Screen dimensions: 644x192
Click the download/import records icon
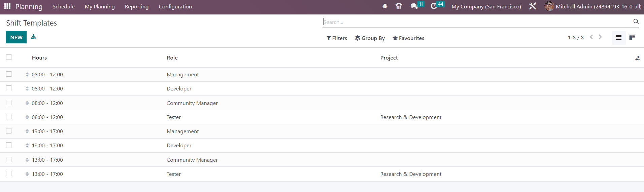(x=33, y=37)
